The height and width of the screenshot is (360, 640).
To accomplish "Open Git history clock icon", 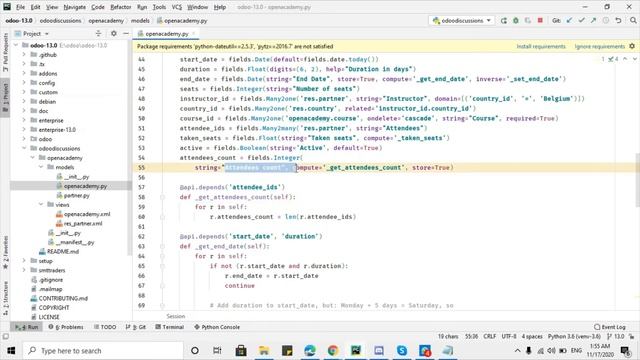I will [x=606, y=20].
